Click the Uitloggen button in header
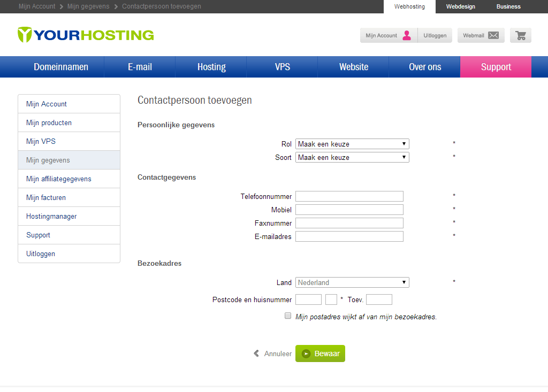Screen dimensions: 548x392 click(435, 35)
